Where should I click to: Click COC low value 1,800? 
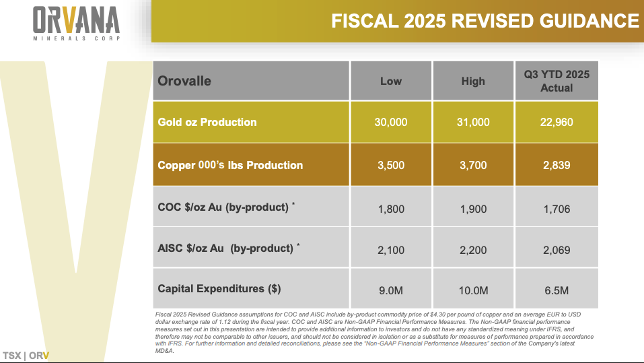point(390,209)
